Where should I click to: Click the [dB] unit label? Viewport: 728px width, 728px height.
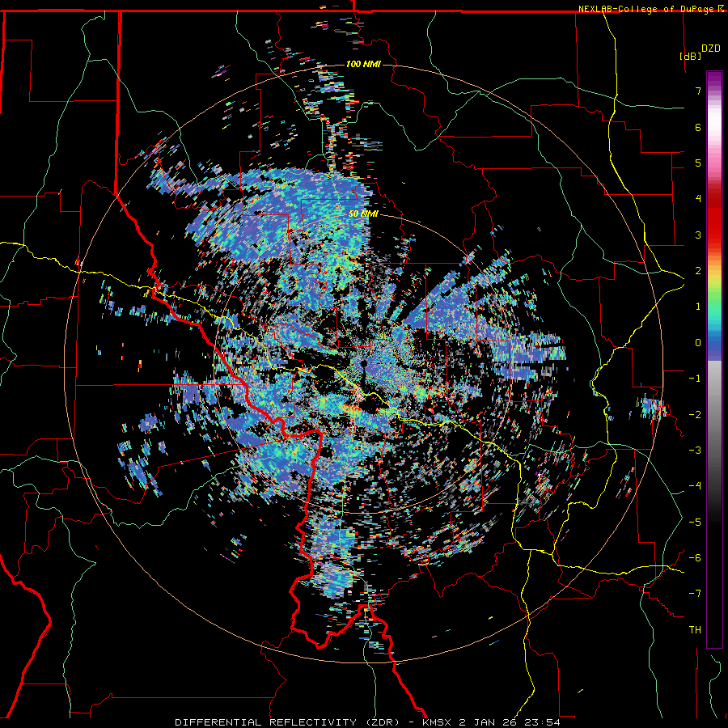pyautogui.click(x=690, y=56)
